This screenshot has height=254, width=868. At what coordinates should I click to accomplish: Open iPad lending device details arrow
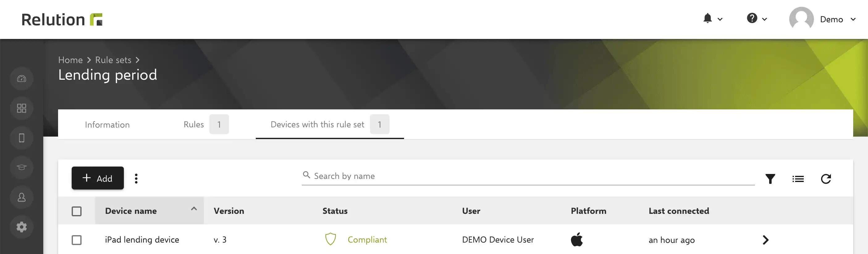coord(765,240)
